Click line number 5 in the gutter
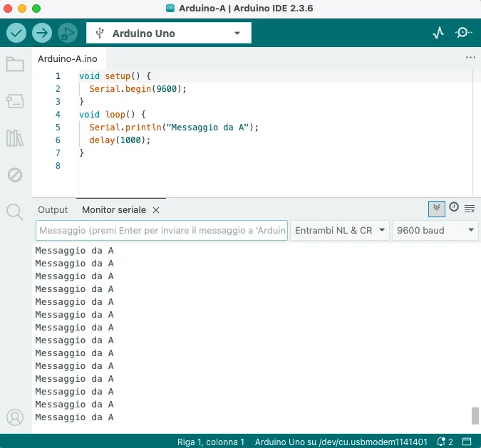 pyautogui.click(x=58, y=127)
